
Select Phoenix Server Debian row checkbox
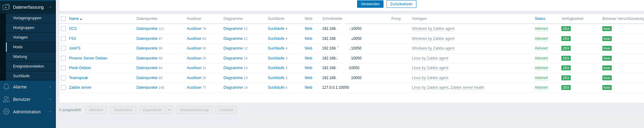point(63,58)
